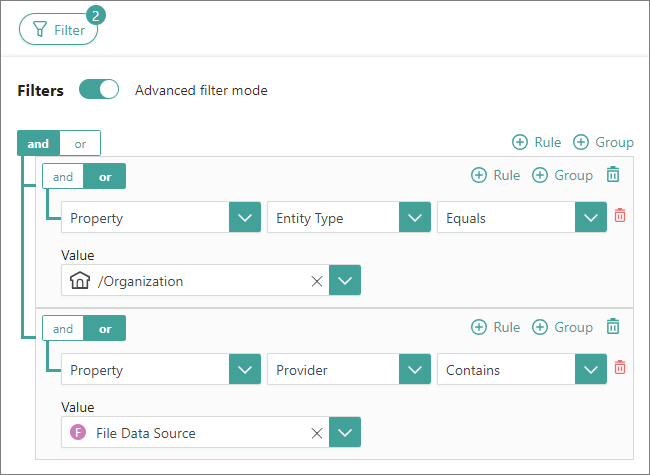Expand the Contains operator dropdown

tap(591, 370)
